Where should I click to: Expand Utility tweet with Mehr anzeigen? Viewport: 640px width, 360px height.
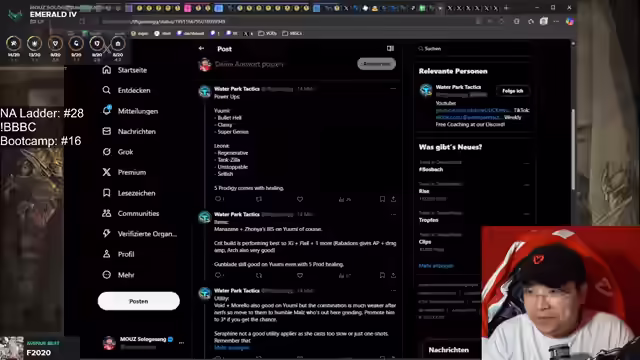(231, 348)
